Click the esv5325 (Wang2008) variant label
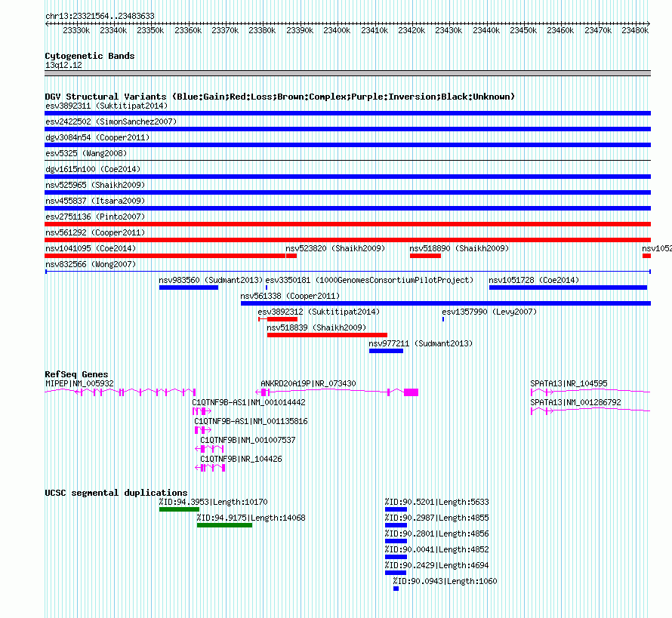The height and width of the screenshot is (618, 672). [86, 153]
